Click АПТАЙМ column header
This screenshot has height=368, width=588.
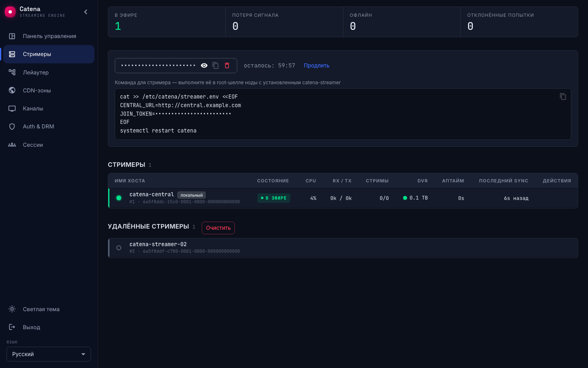[x=453, y=181]
